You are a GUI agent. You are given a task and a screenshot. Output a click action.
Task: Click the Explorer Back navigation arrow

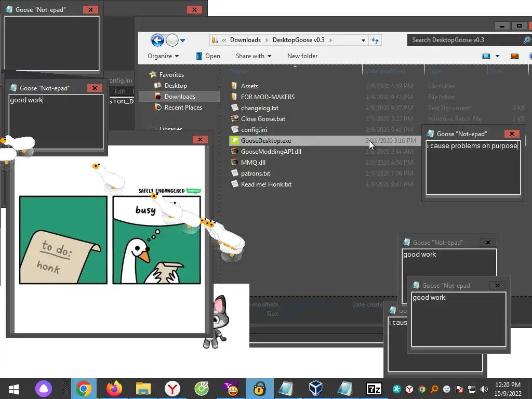point(157,41)
